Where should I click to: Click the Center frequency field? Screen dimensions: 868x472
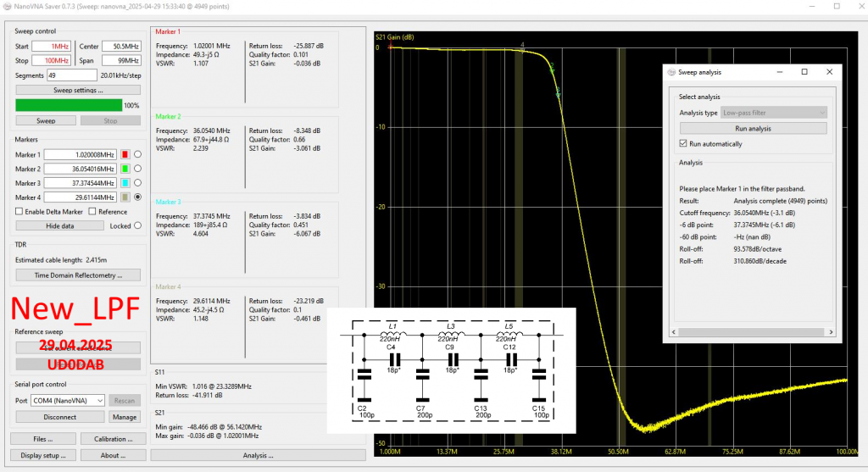121,47
